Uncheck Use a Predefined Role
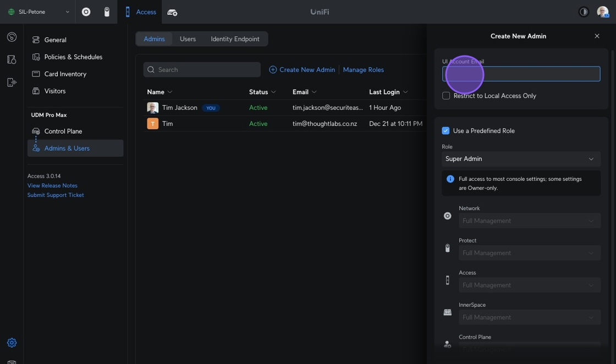 pyautogui.click(x=446, y=131)
